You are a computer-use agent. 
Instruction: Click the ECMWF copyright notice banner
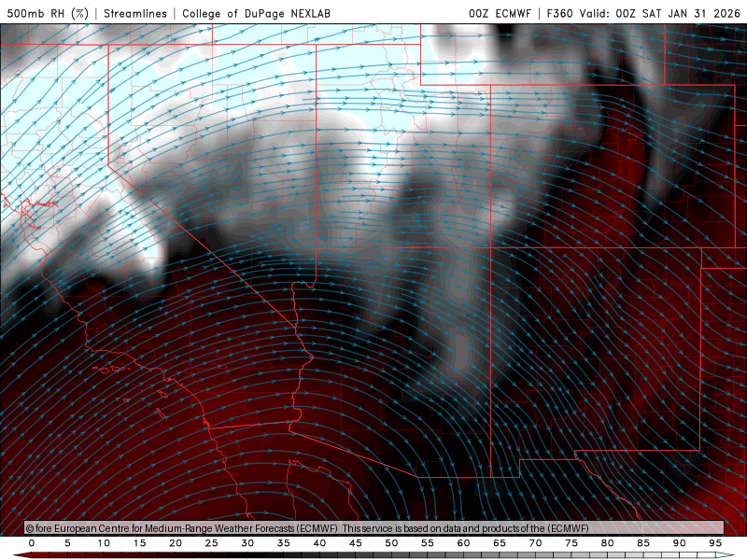[374, 527]
